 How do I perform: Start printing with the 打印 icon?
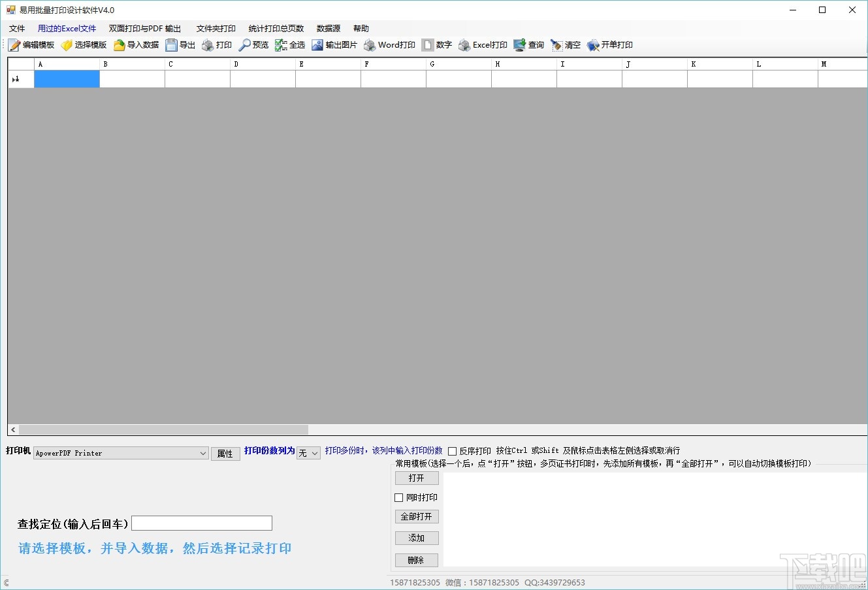[217, 45]
